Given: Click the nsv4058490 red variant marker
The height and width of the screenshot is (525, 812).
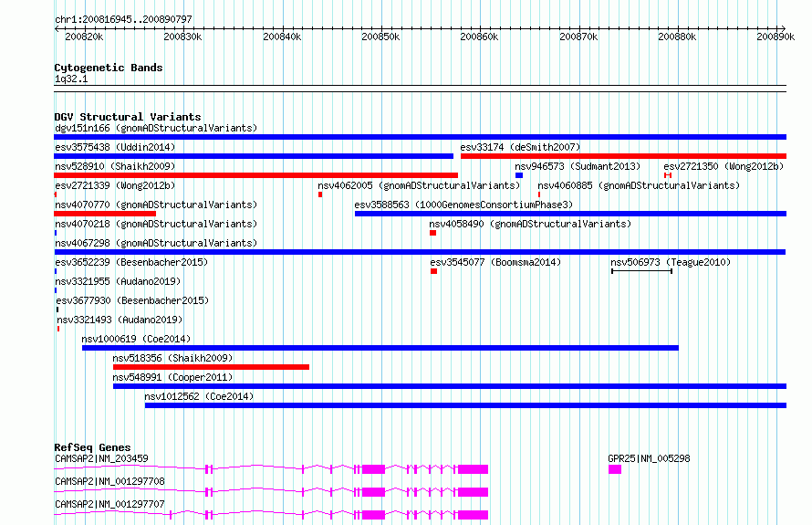Looking at the screenshot, I should [433, 233].
